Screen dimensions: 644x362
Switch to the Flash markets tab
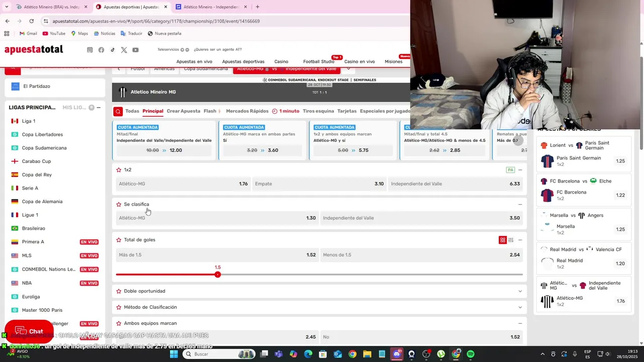[x=212, y=111]
